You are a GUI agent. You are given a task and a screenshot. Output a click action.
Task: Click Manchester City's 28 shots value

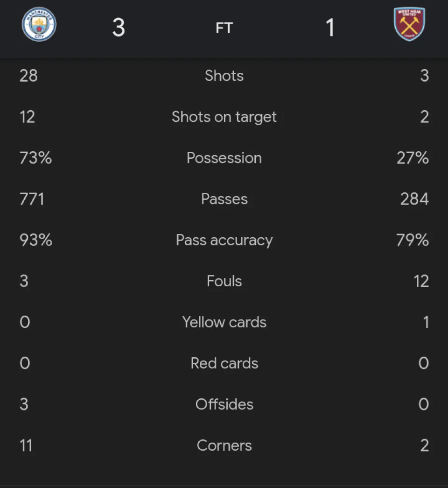point(28,76)
